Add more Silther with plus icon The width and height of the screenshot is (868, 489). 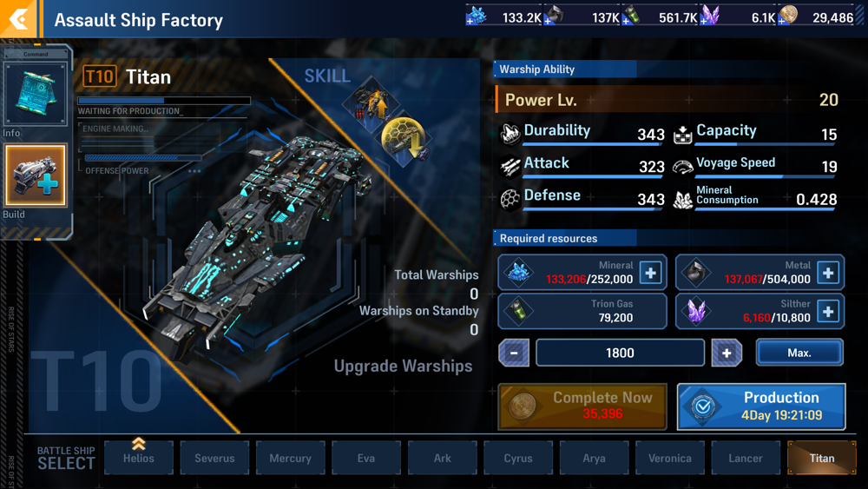pyautogui.click(x=828, y=311)
